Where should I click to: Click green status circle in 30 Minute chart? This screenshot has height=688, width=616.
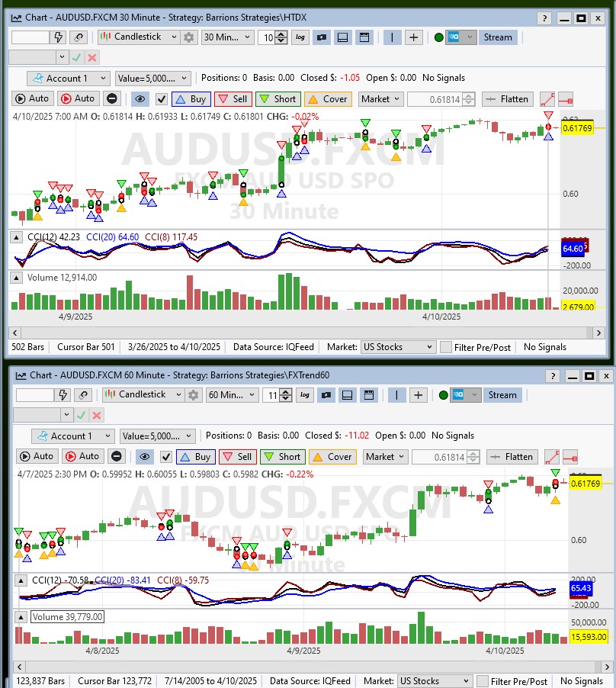pos(438,37)
